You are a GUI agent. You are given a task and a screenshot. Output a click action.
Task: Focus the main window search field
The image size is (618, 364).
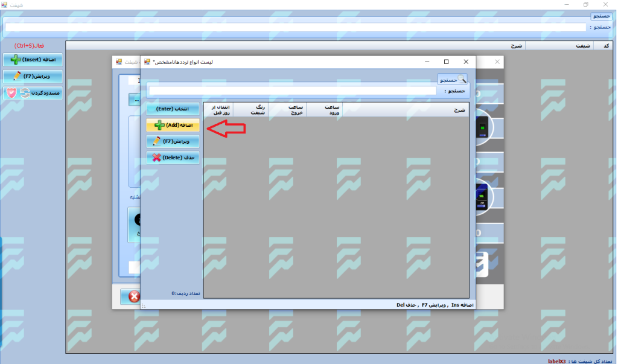(x=295, y=27)
